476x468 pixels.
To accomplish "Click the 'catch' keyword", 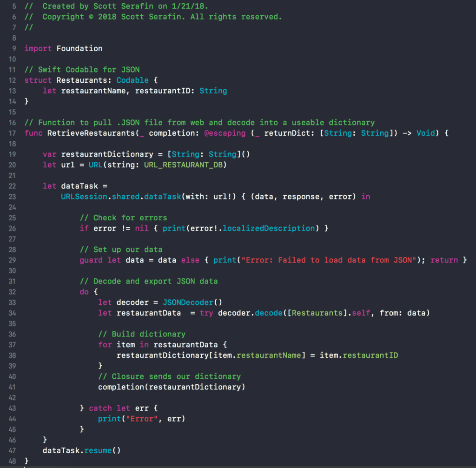I will point(100,408).
